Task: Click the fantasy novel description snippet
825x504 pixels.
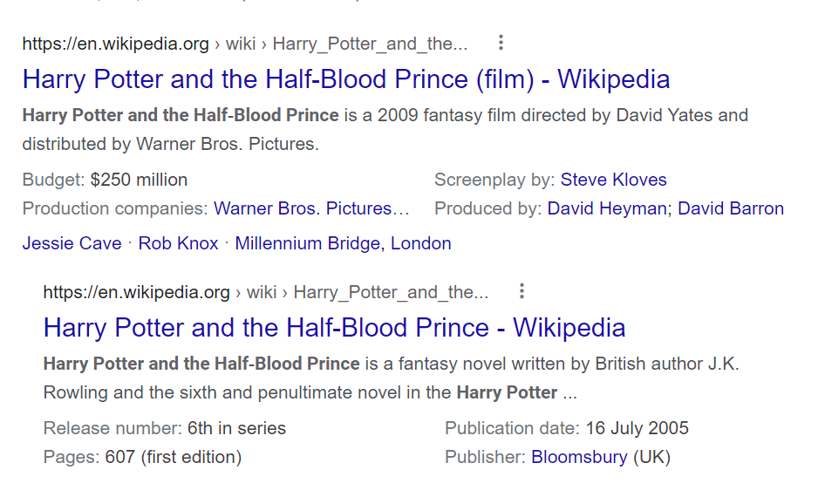Action: click(391, 378)
